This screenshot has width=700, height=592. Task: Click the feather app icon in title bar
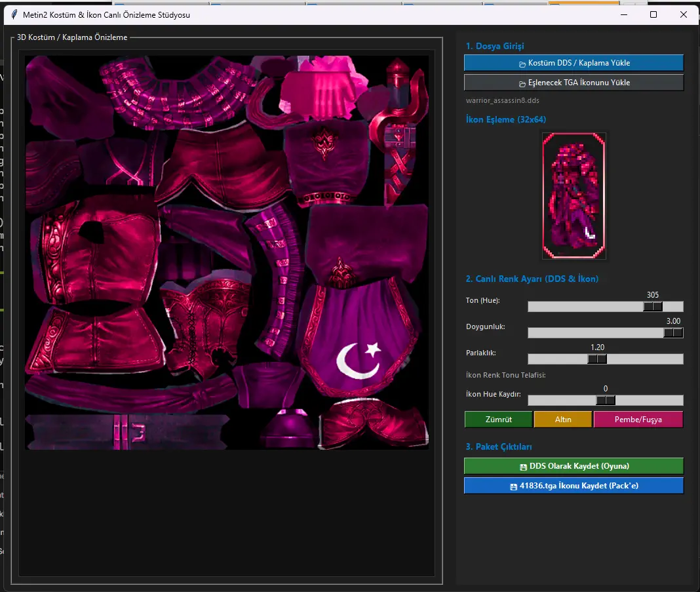click(14, 14)
